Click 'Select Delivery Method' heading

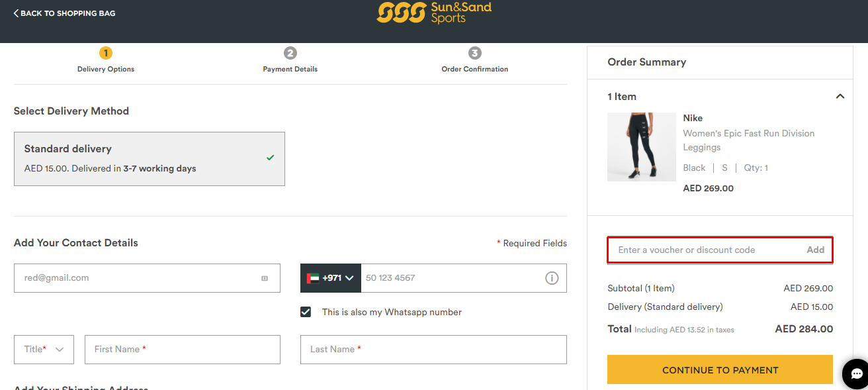click(x=71, y=111)
